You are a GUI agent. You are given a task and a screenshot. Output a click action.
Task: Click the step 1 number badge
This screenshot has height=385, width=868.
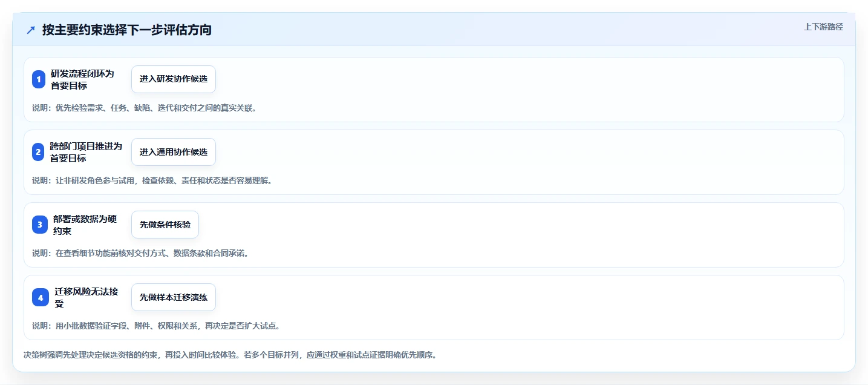point(39,79)
